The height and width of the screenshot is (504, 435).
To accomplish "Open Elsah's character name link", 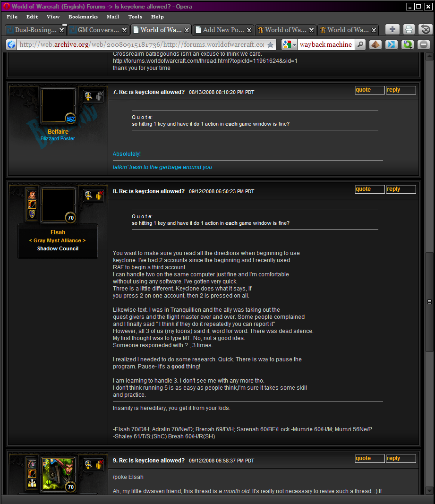I will [58, 232].
